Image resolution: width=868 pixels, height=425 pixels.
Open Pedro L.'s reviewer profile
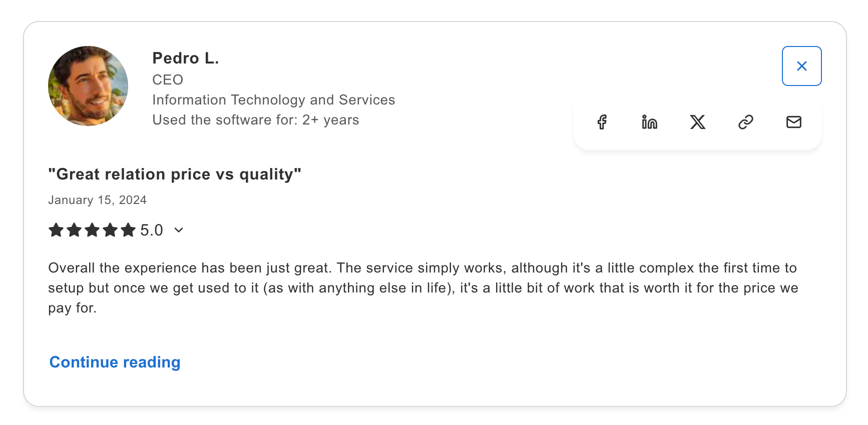click(185, 58)
